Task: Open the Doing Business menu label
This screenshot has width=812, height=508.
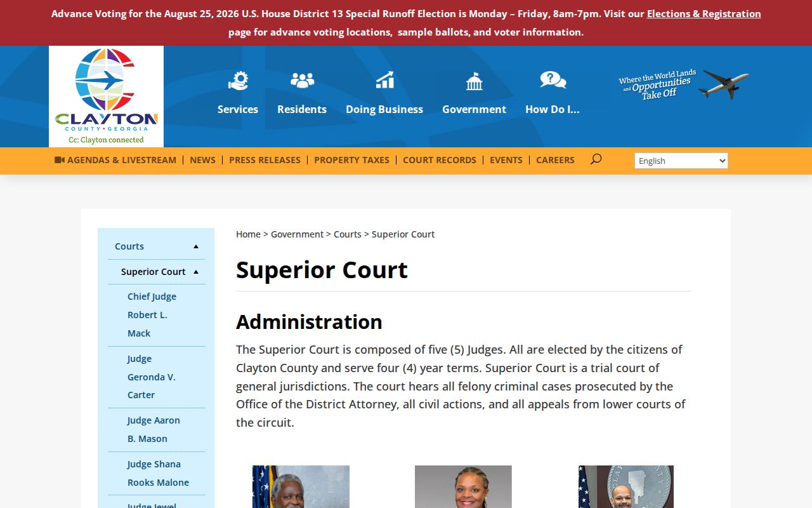Action: (384, 109)
